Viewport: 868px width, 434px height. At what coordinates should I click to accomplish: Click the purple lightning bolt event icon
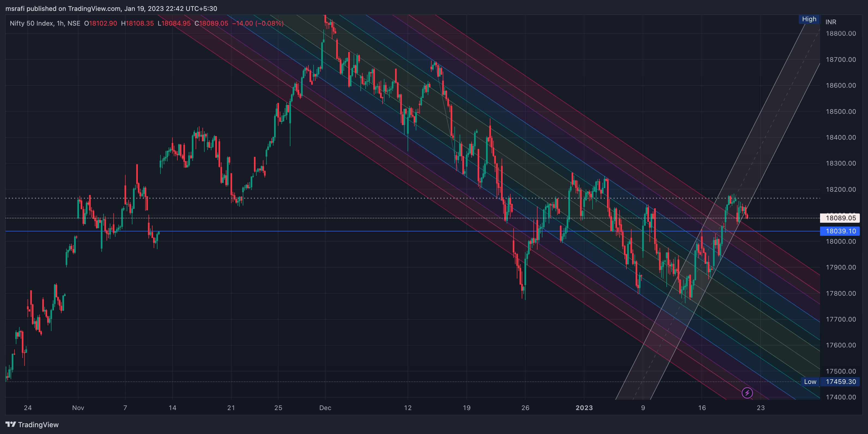(747, 393)
